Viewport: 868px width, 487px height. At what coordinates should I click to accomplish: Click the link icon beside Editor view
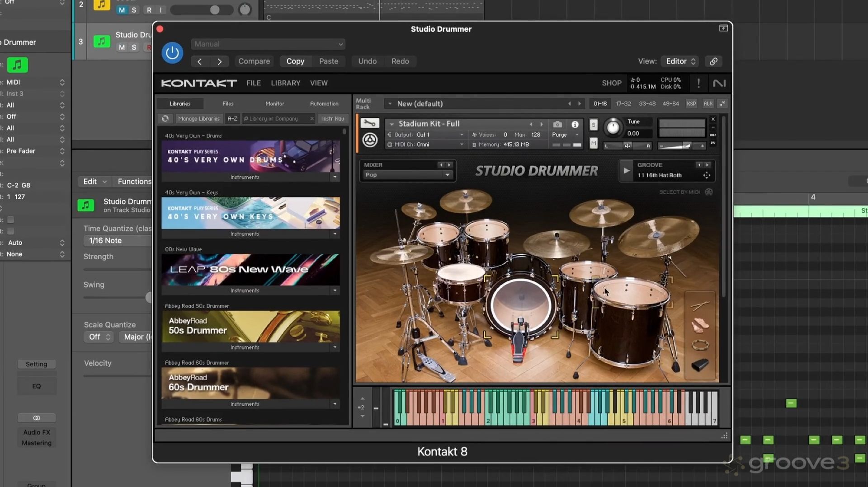point(713,61)
